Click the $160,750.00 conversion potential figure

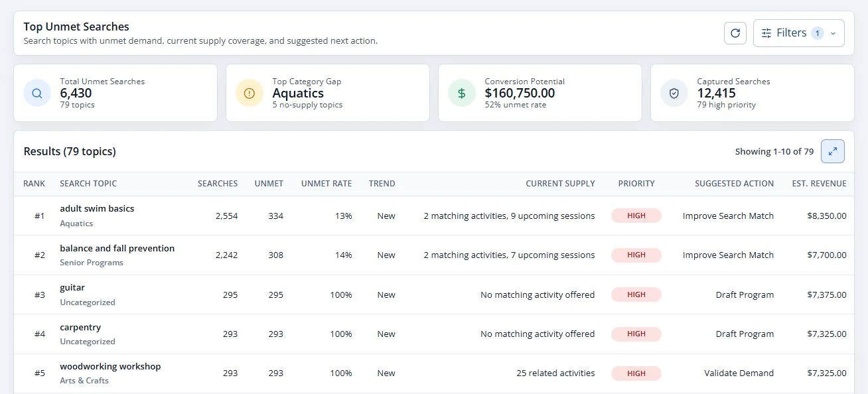pos(520,94)
